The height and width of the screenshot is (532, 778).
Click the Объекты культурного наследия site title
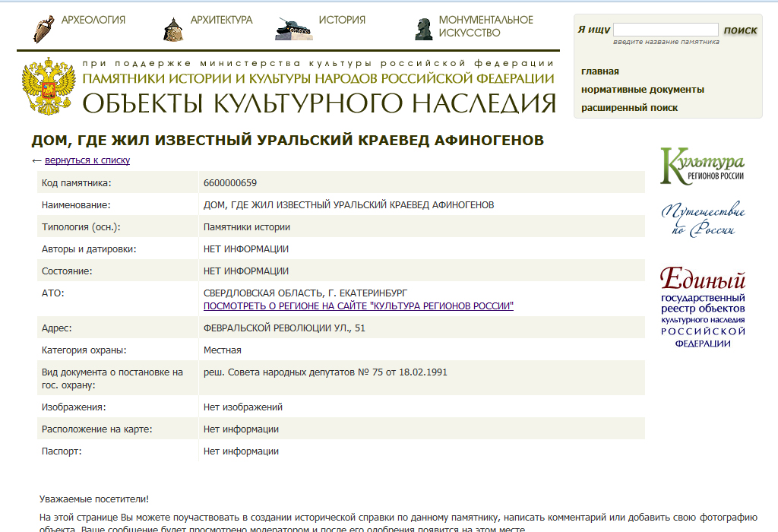click(x=319, y=103)
